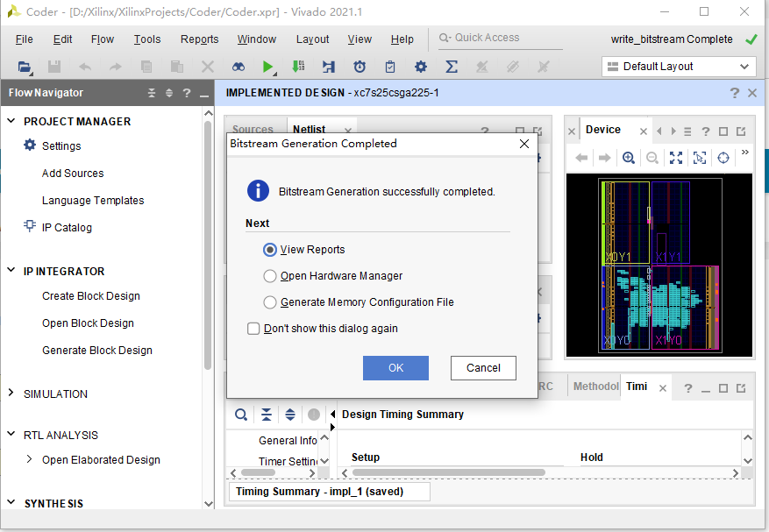Screen dimensions: 769x532
Task: Show more Device toolbar tools chevron
Action: 745,152
